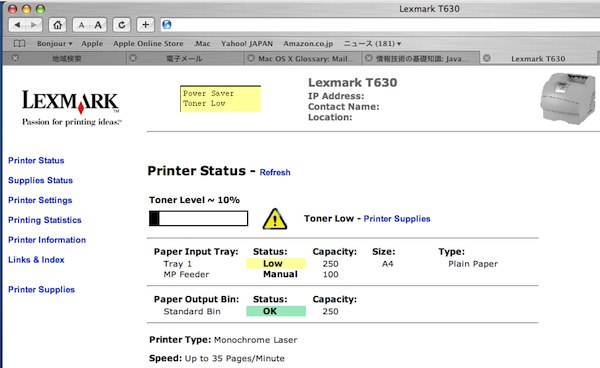Open the Apple bookmark
This screenshot has height=368, width=600.
(x=92, y=44)
